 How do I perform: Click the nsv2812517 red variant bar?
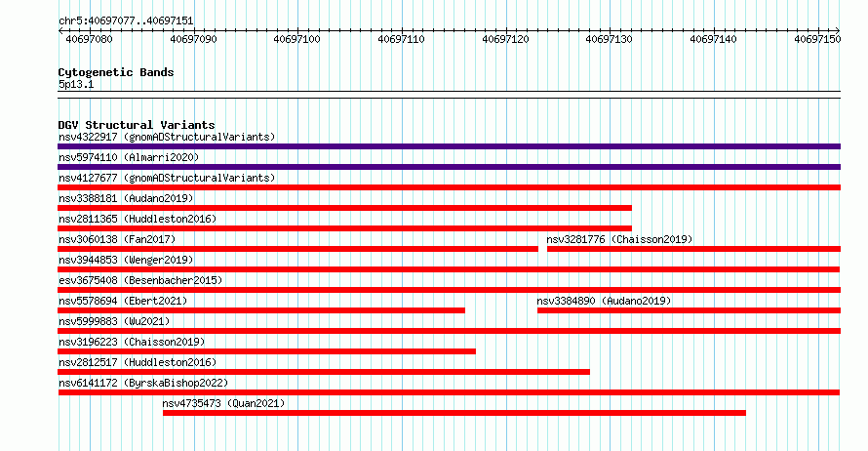[x=324, y=372]
